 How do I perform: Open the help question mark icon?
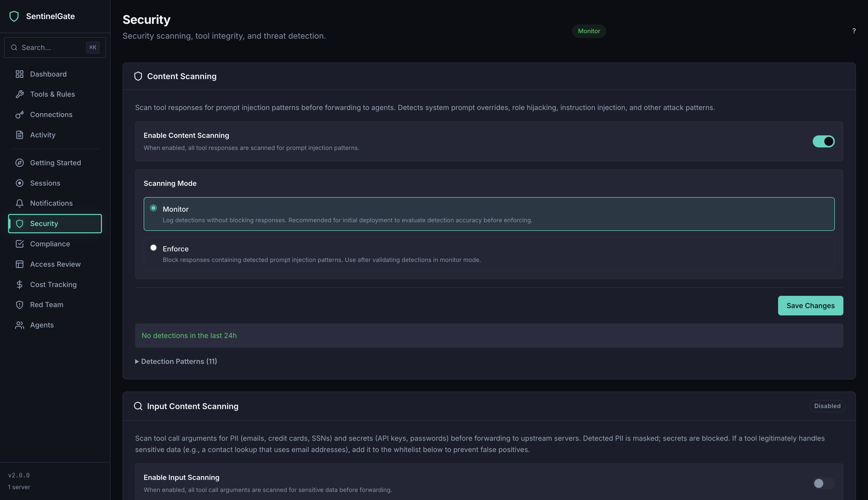[854, 31]
